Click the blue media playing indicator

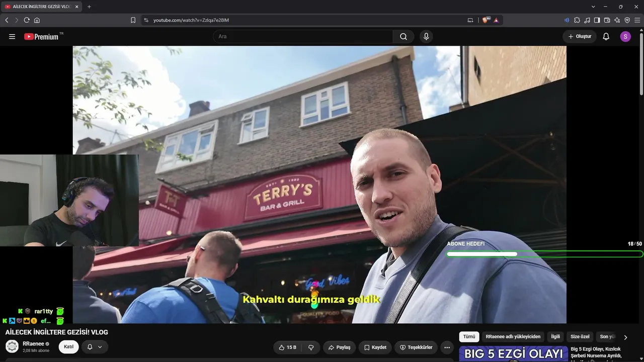pos(567,20)
